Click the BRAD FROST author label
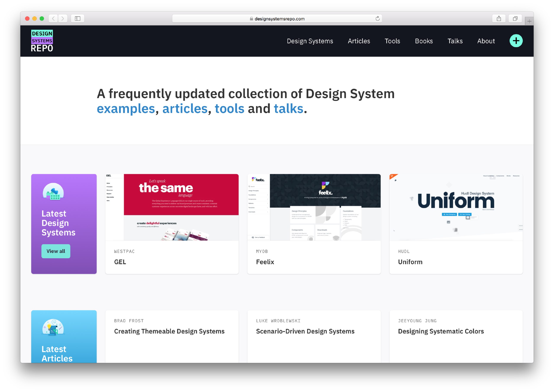Viewport: 554px width, 392px height. click(129, 321)
